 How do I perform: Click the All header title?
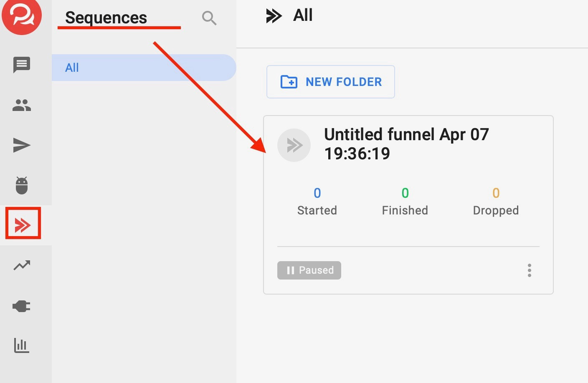coord(303,15)
